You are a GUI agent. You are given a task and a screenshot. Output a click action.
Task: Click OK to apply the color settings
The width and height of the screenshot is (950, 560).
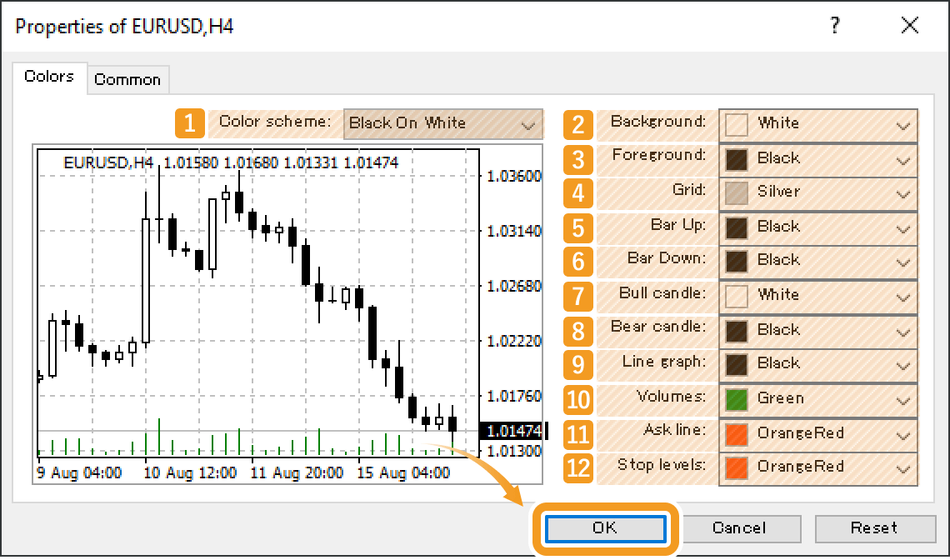pyautogui.click(x=606, y=528)
